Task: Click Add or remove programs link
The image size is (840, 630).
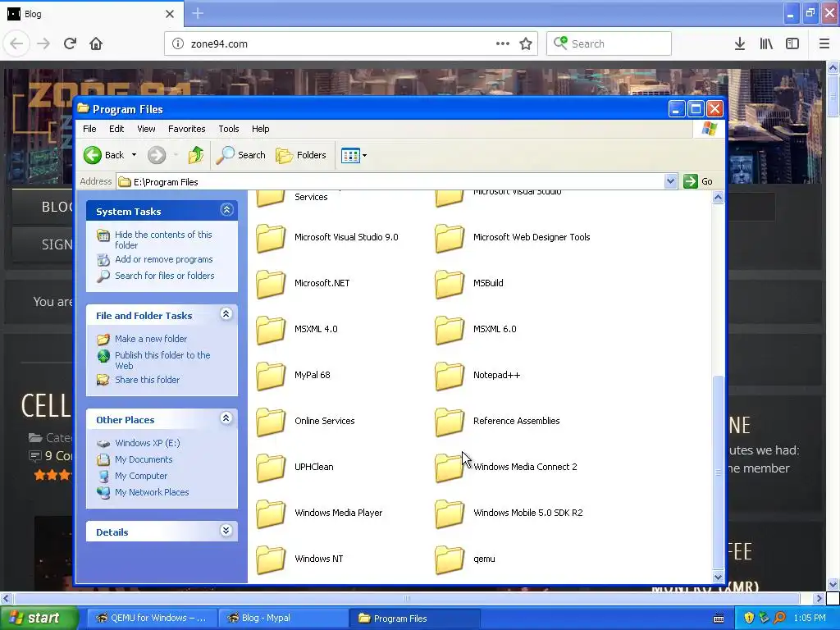Action: [164, 259]
